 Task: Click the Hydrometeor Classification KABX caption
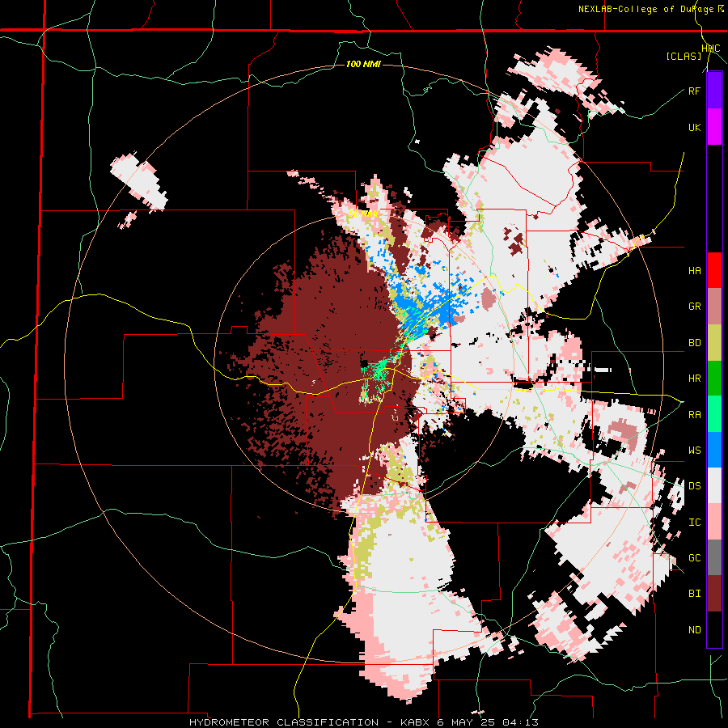364,722
